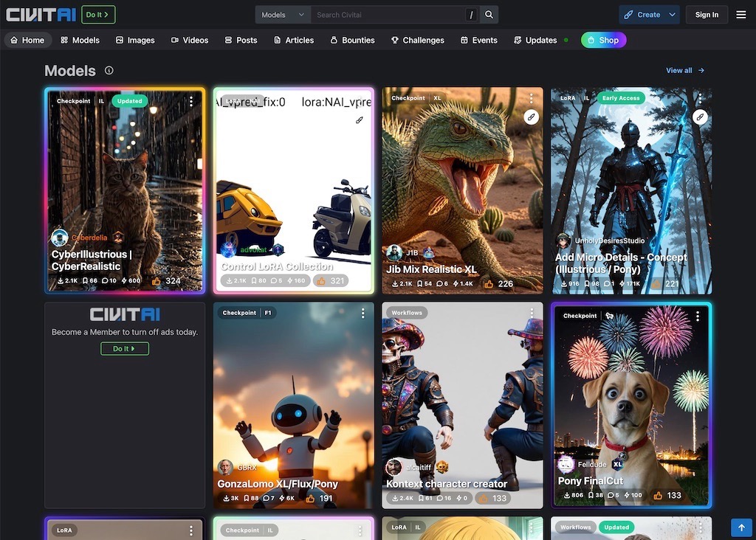Screen dimensions: 756x540
Task: Click the info icon beside Models heading
Action: tap(109, 71)
